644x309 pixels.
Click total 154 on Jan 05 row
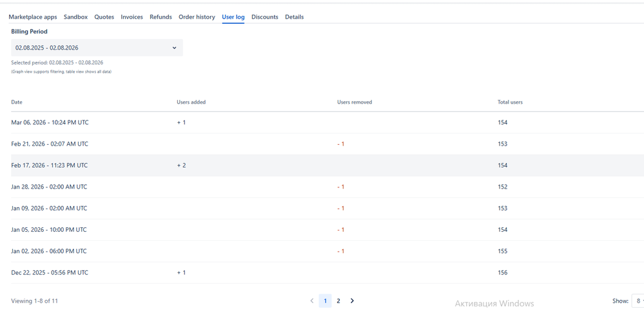[502, 230]
